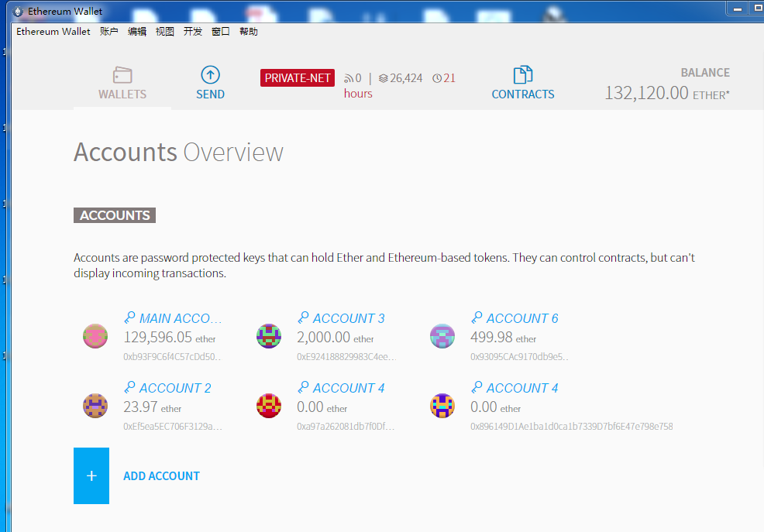Click the address 0xE924188829983C4ee…
The height and width of the screenshot is (532, 764).
coord(346,357)
